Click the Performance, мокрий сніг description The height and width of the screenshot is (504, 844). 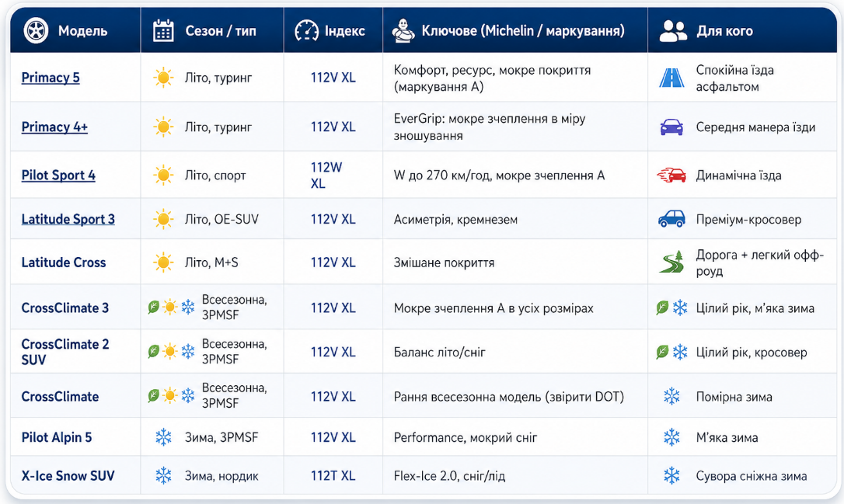coord(466,437)
